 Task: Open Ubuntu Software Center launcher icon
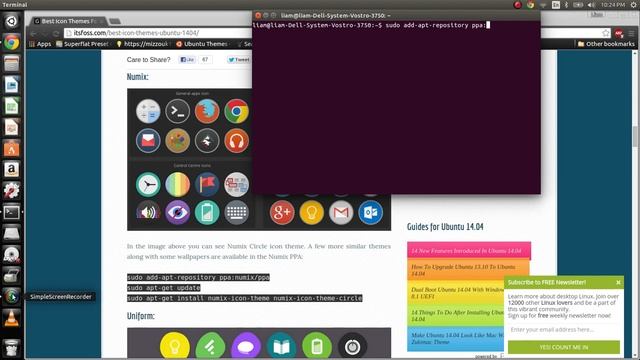click(11, 148)
